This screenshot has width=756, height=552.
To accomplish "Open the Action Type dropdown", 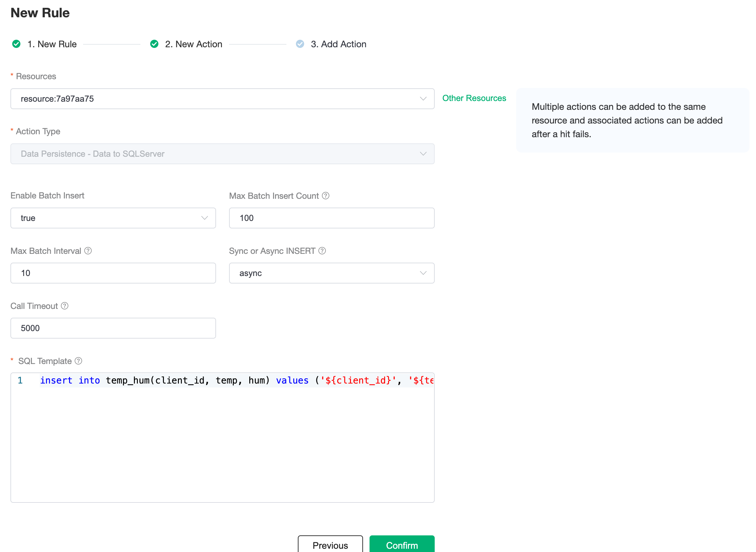I will point(222,154).
